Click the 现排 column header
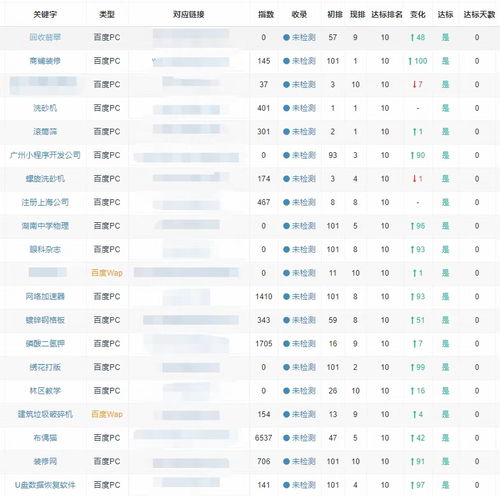 [x=357, y=15]
